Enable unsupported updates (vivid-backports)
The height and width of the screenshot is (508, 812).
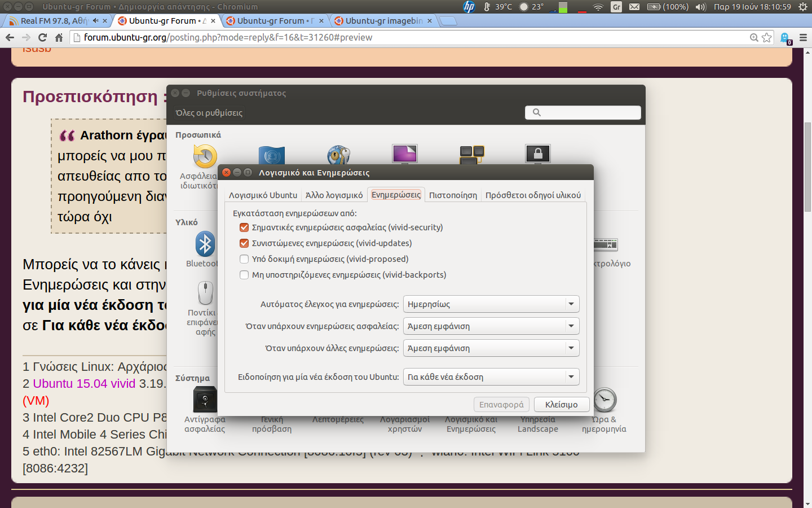244,275
